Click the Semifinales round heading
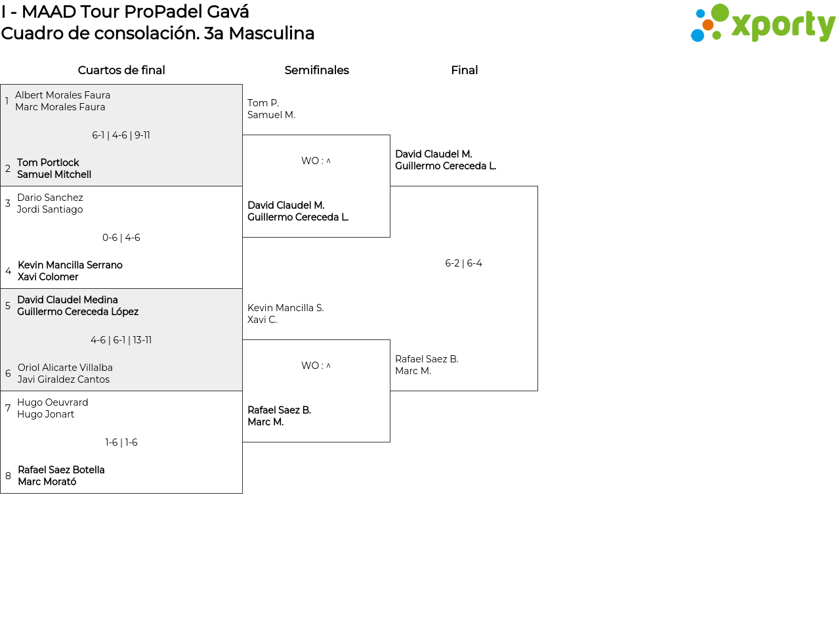The width and height of the screenshot is (840, 623). coord(316,70)
